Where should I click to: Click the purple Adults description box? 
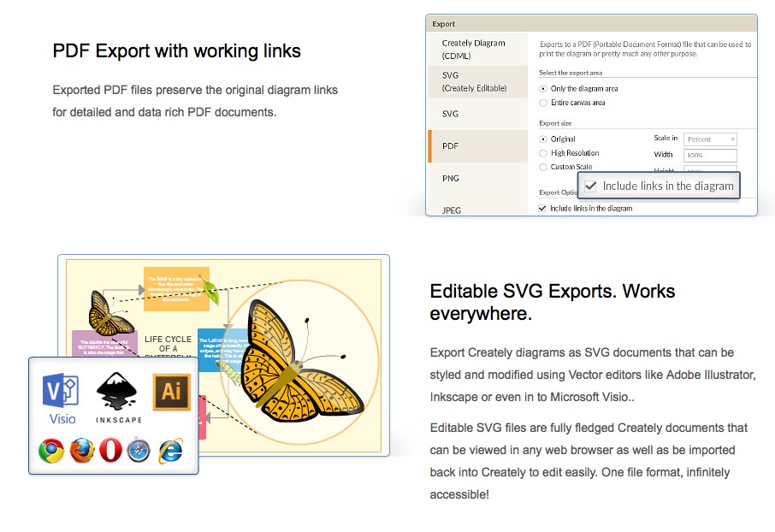tap(104, 343)
